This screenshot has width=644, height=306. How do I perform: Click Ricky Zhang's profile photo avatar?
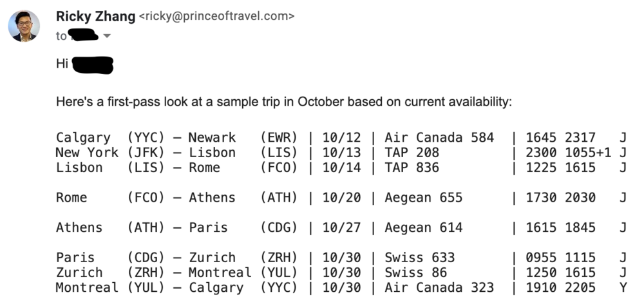(x=24, y=26)
